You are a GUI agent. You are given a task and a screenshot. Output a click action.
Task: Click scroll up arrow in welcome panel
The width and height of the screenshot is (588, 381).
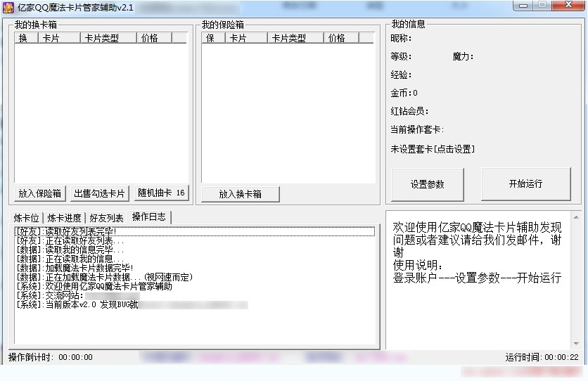576,217
